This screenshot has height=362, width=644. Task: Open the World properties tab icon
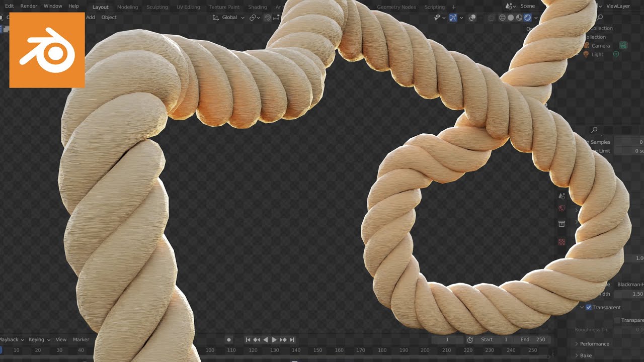coord(561,208)
